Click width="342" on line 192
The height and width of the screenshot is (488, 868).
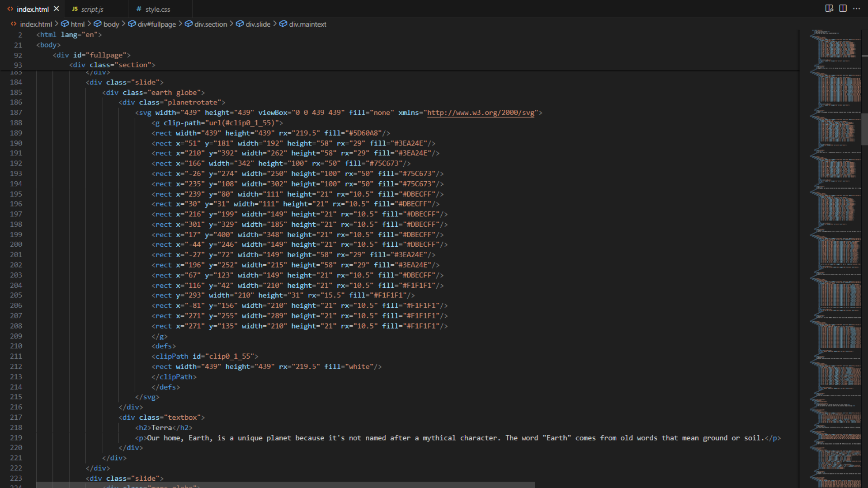[231, 164]
